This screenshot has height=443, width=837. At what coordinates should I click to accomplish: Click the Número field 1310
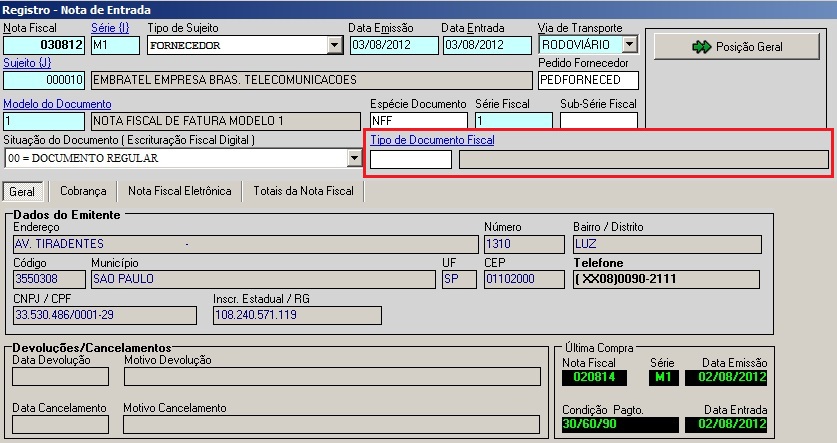click(x=524, y=244)
